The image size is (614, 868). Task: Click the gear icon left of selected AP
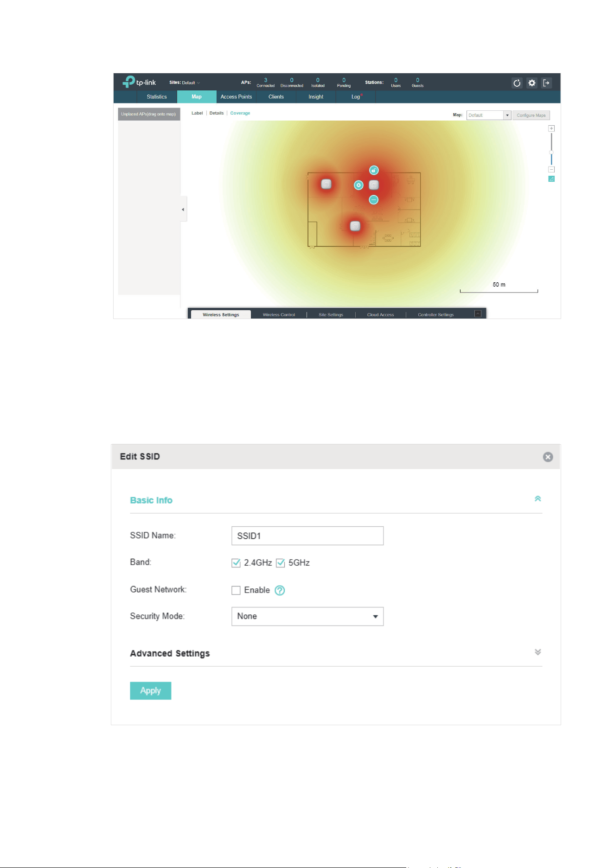(x=358, y=185)
